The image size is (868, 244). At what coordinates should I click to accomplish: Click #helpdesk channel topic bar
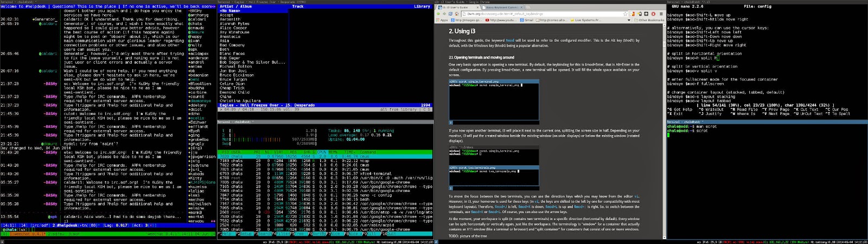pyautogui.click(x=108, y=7)
